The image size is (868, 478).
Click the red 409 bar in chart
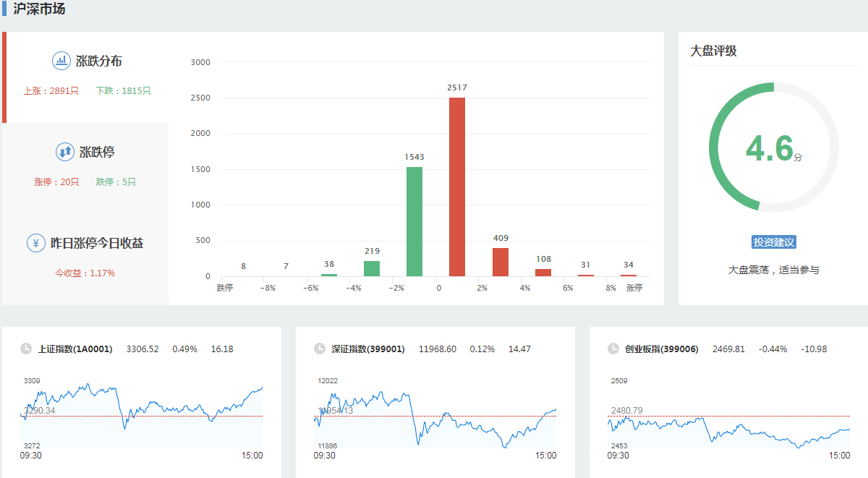tap(501, 262)
